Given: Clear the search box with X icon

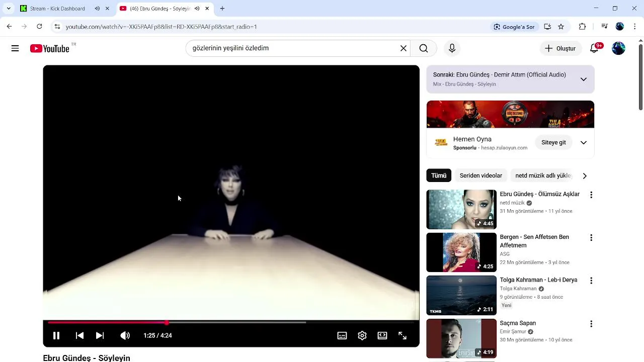Looking at the screenshot, I should (403, 48).
